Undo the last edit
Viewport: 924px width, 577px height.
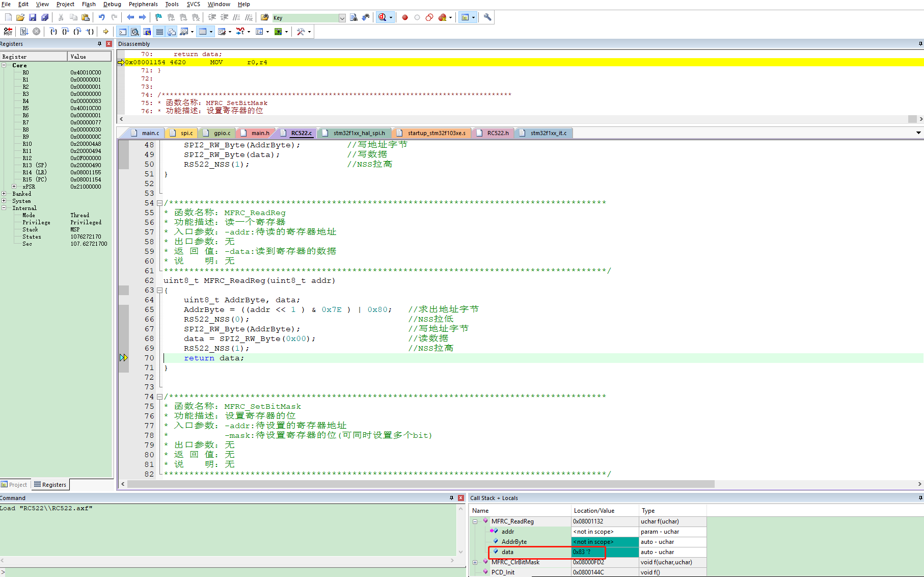pos(102,17)
